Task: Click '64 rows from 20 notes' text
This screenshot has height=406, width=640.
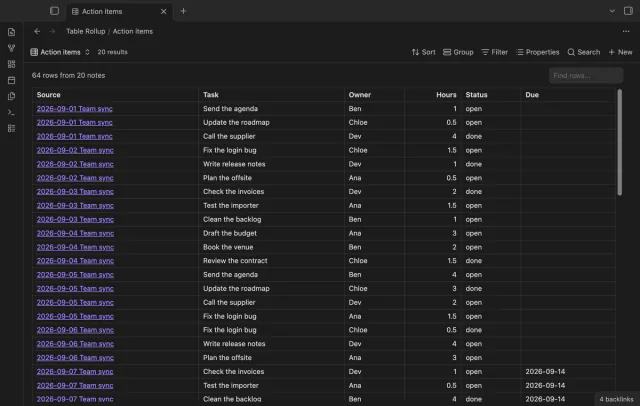Action: click(x=68, y=75)
